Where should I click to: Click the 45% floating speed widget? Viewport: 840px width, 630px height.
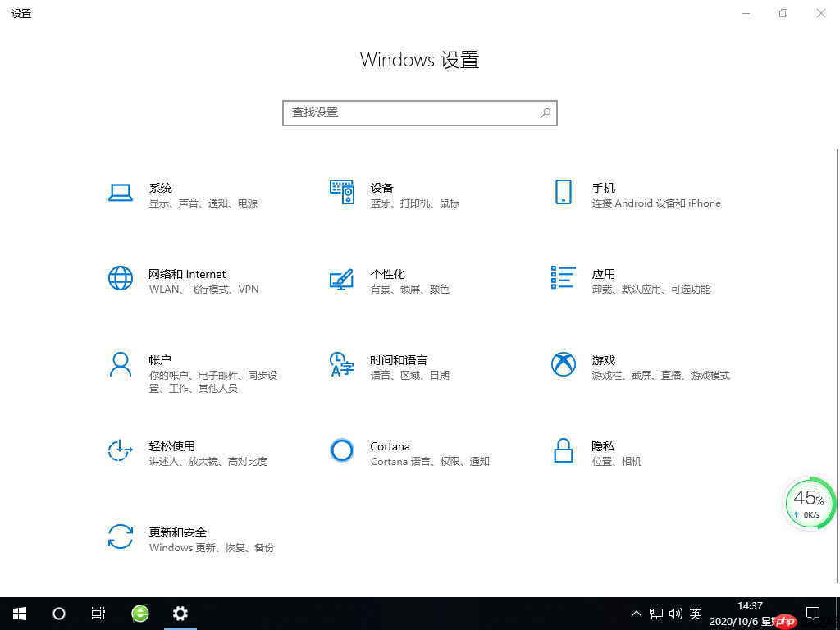pyautogui.click(x=808, y=504)
